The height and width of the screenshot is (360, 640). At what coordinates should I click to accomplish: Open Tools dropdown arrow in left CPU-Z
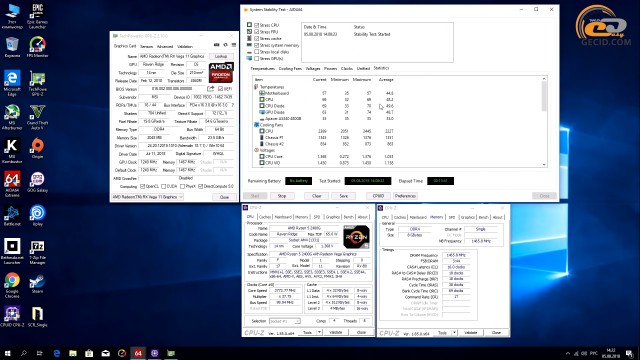320,333
